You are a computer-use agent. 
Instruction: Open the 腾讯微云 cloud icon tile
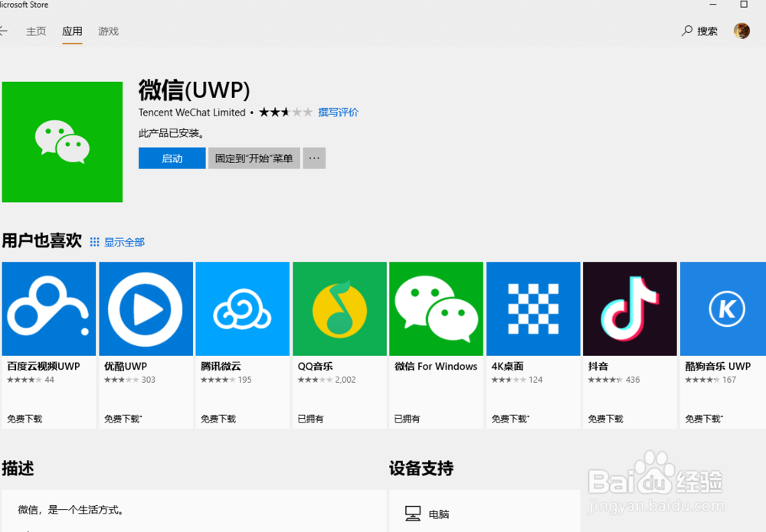243,308
